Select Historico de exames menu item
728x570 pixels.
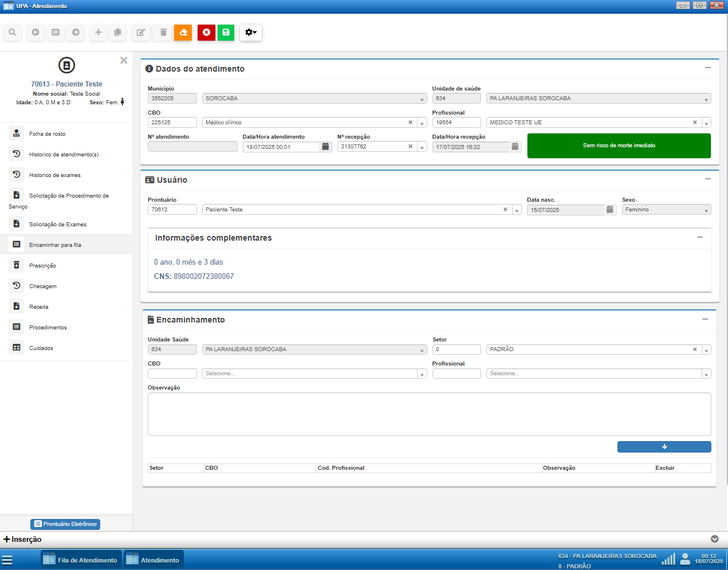(54, 175)
